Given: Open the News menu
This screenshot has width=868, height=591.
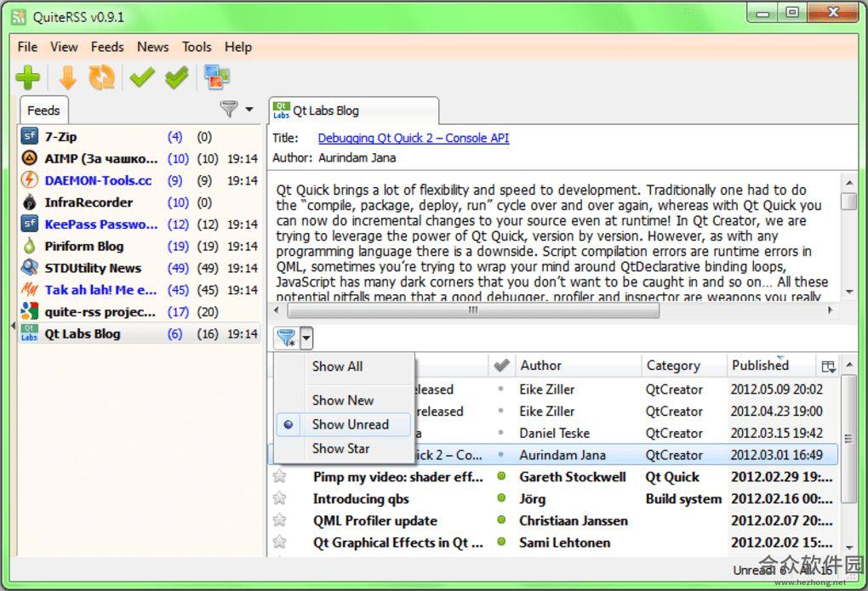Looking at the screenshot, I should [153, 47].
